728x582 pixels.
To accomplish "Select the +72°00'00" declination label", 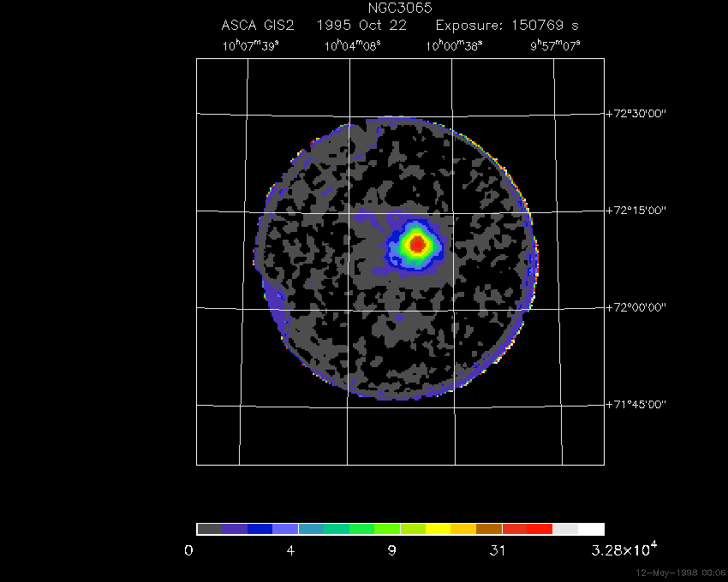I will click(x=636, y=307).
